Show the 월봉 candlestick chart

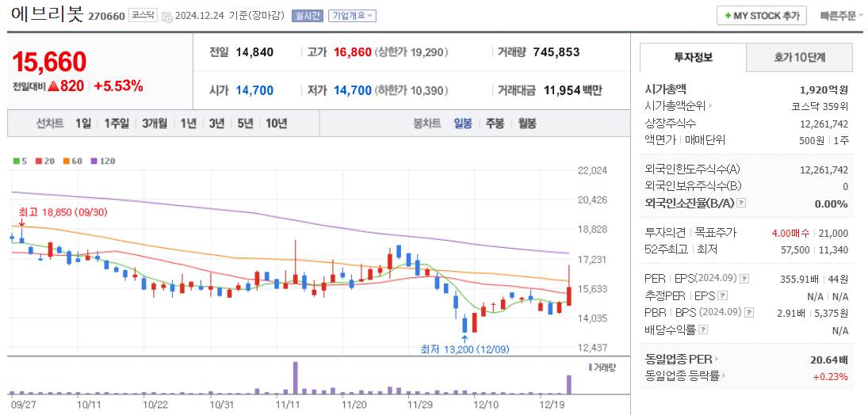(x=527, y=124)
